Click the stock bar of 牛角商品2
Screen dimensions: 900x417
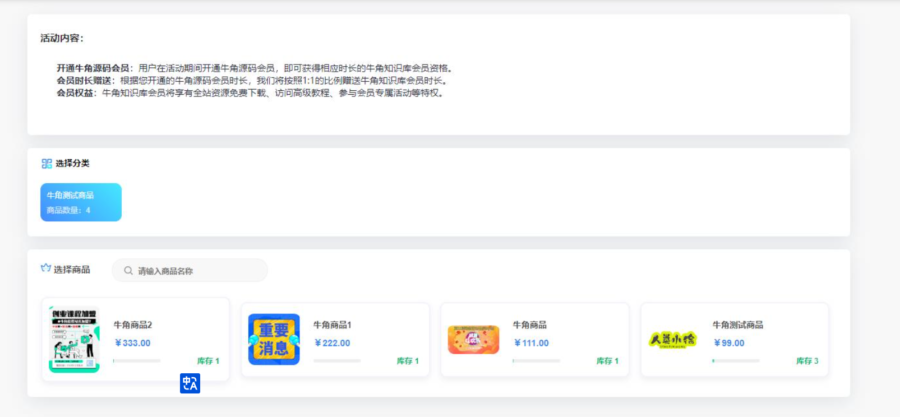[x=137, y=361]
